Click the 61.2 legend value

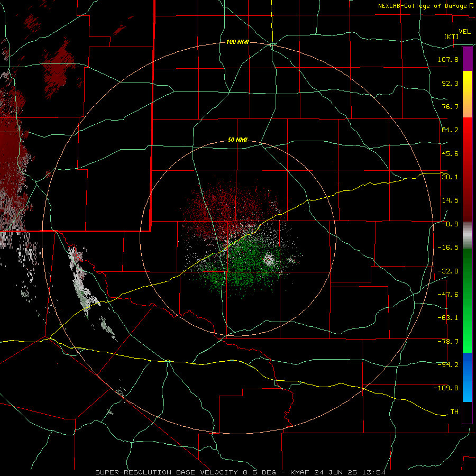[450, 130]
